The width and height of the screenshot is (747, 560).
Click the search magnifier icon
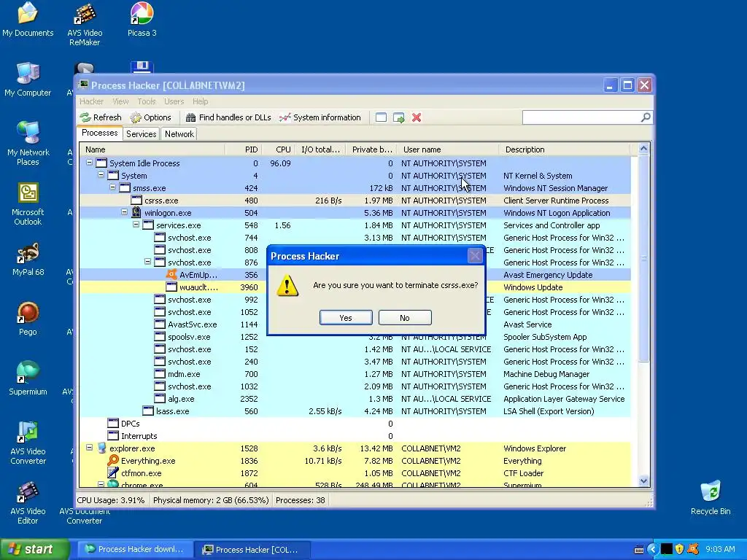click(646, 117)
